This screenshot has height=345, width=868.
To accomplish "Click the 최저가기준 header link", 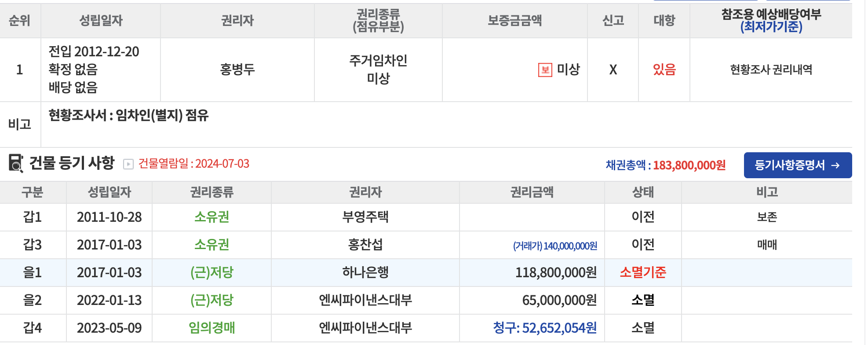I will point(771,27).
